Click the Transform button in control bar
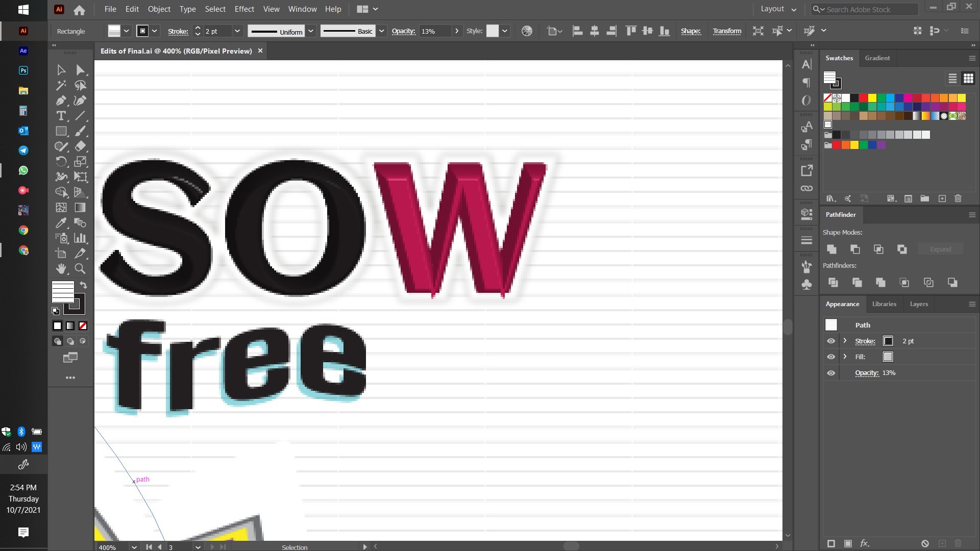Screen dimensions: 980x551 coord(727,31)
